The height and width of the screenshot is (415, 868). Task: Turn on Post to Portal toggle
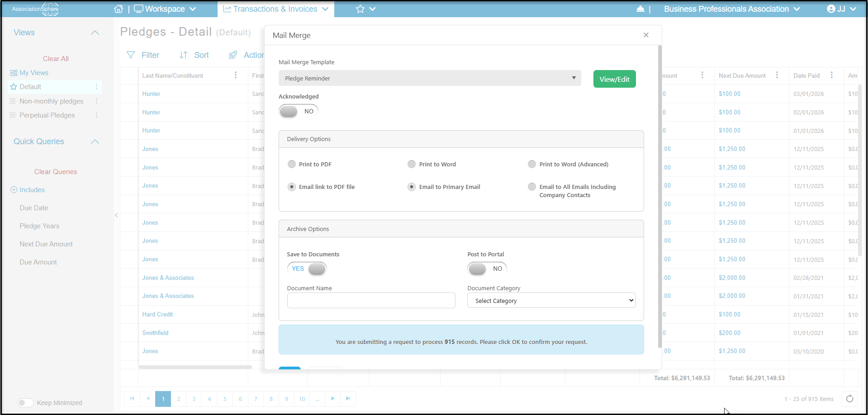pyautogui.click(x=487, y=269)
